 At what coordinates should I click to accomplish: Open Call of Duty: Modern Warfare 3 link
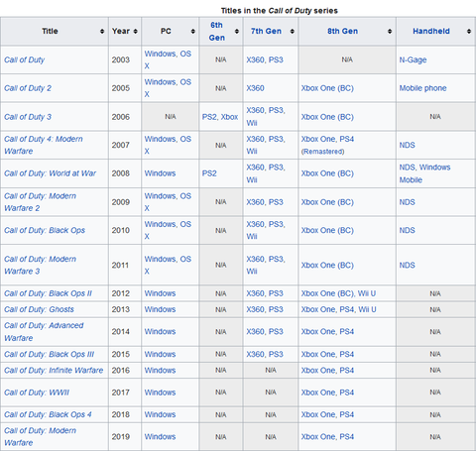(40, 265)
